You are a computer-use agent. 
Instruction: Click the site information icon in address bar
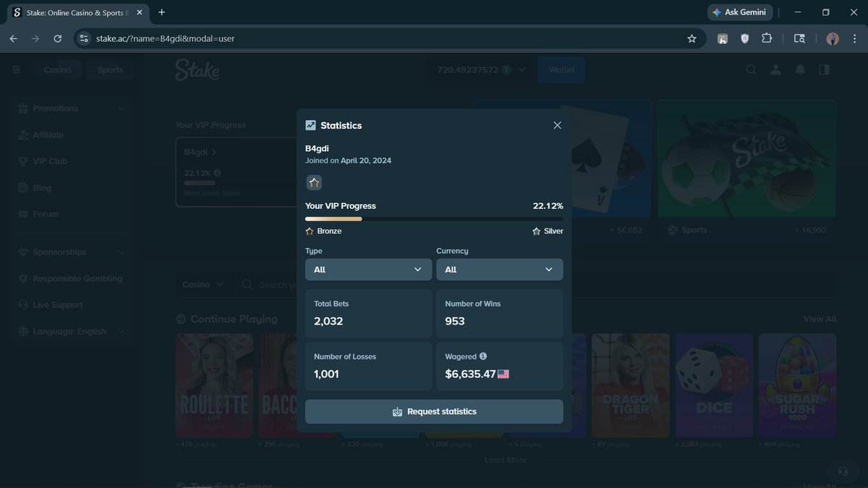coord(84,39)
